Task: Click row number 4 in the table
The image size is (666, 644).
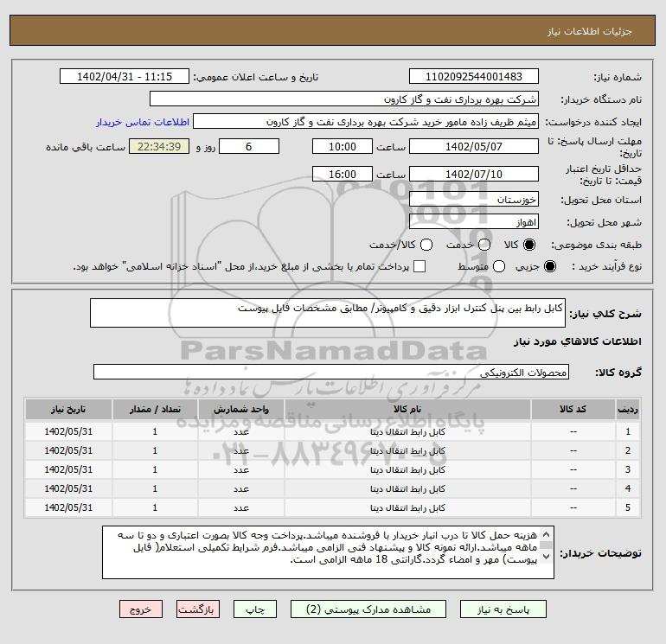Action: click(628, 488)
